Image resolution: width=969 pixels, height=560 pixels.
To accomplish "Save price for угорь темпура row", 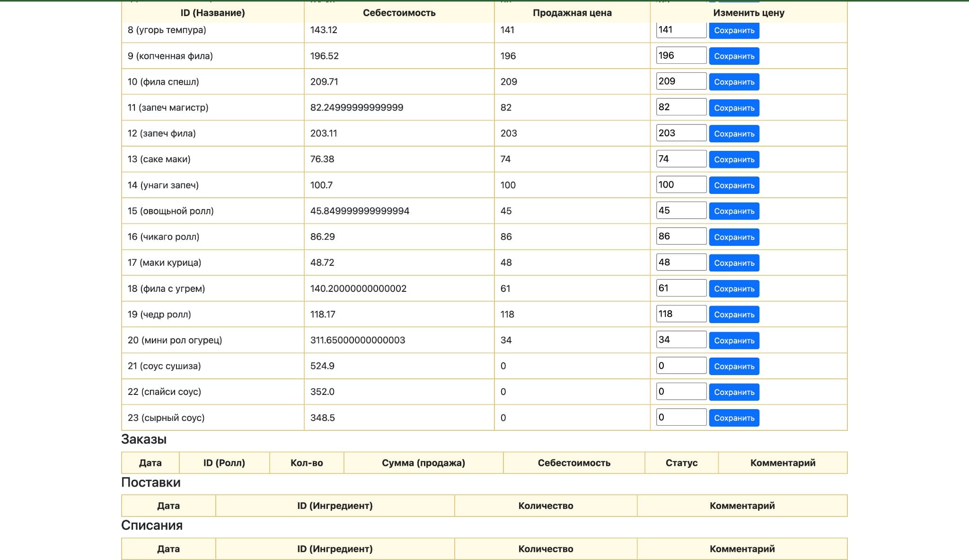I will pyautogui.click(x=734, y=30).
